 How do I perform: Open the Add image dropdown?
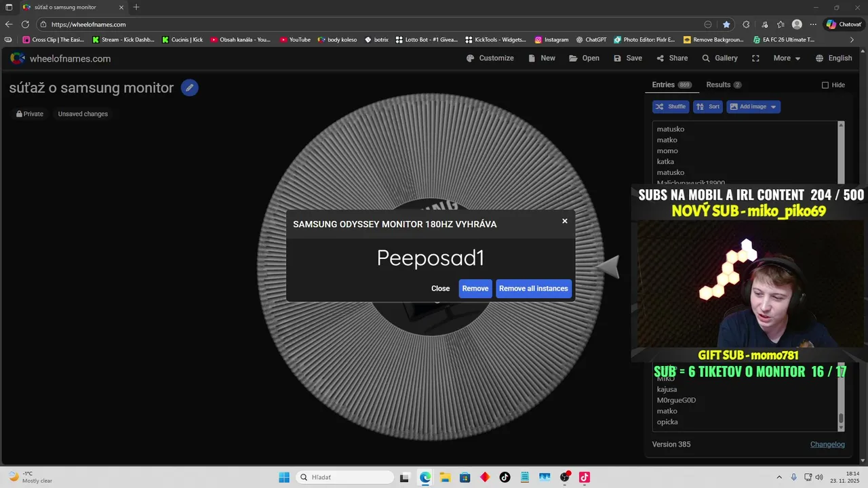[753, 106]
